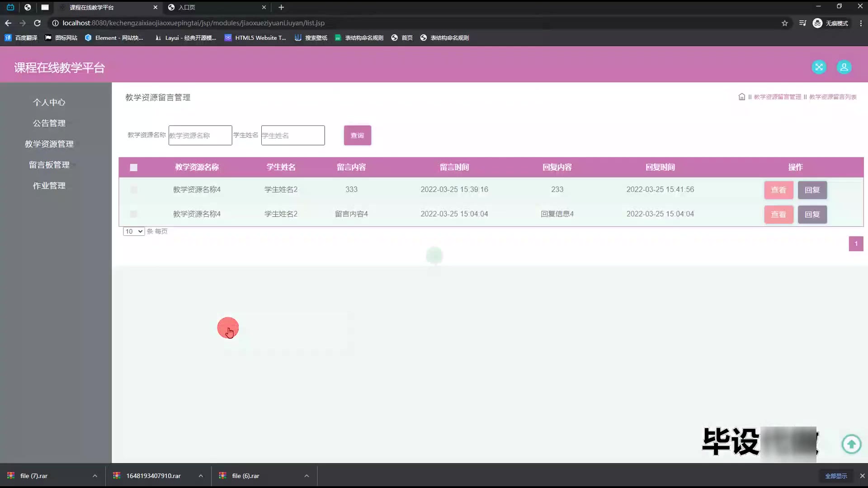The image size is (868, 488).
Task: Click the 查询 search button
Action: click(x=357, y=135)
